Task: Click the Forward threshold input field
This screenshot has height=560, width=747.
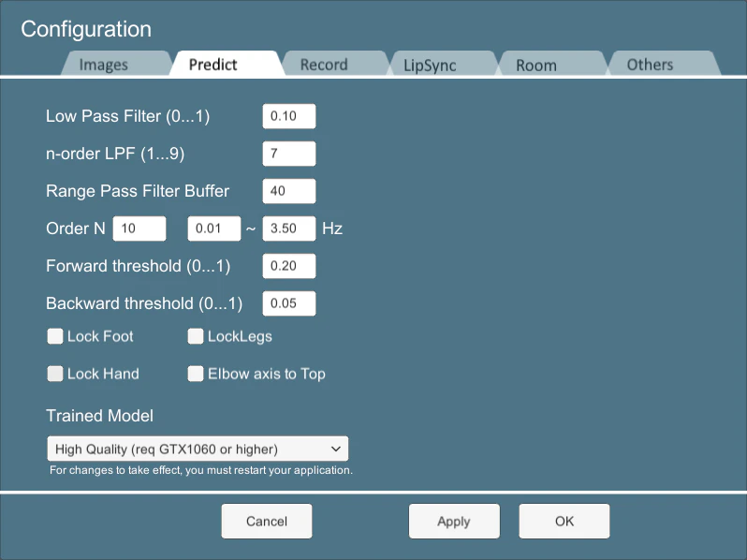Action: coord(288,265)
